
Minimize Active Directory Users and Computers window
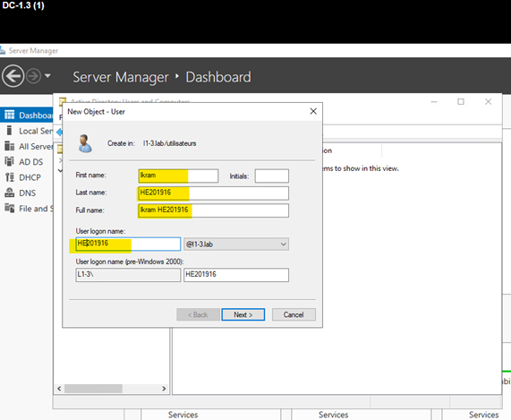(x=434, y=102)
